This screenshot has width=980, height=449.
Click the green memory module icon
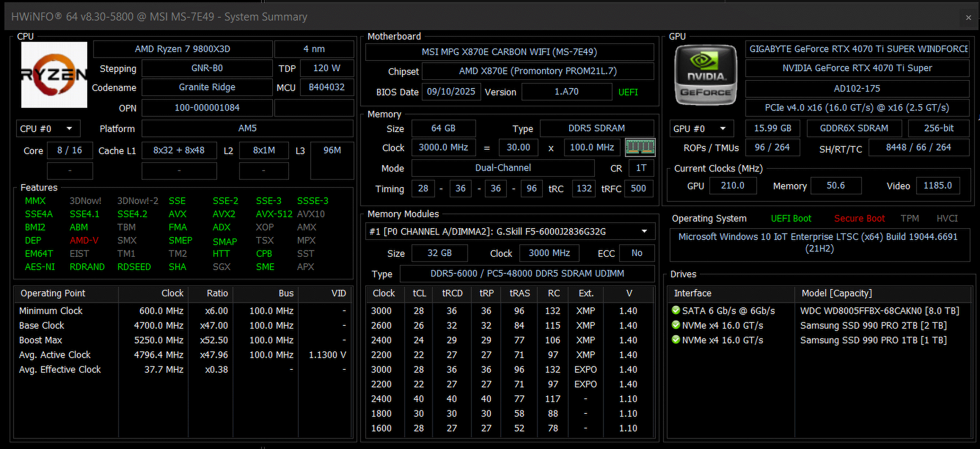pos(640,147)
